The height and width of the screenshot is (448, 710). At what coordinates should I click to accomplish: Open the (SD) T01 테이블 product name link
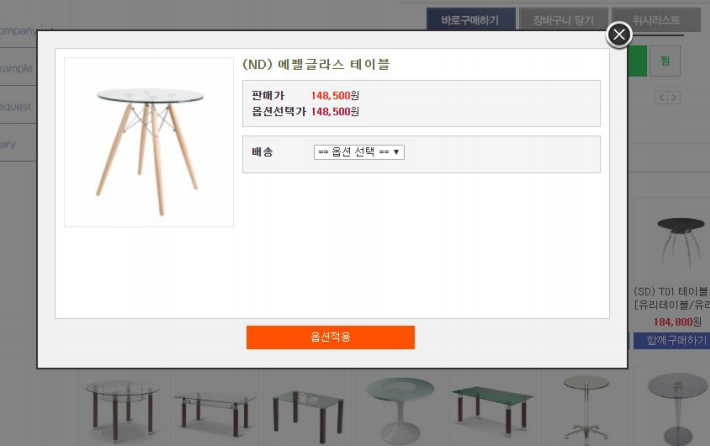tap(672, 298)
